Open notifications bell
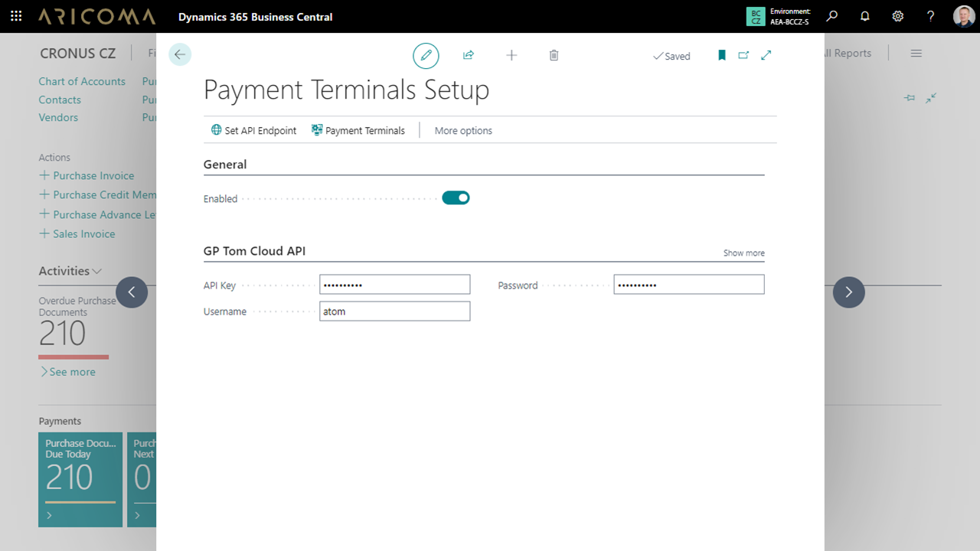980x551 pixels. coord(865,16)
